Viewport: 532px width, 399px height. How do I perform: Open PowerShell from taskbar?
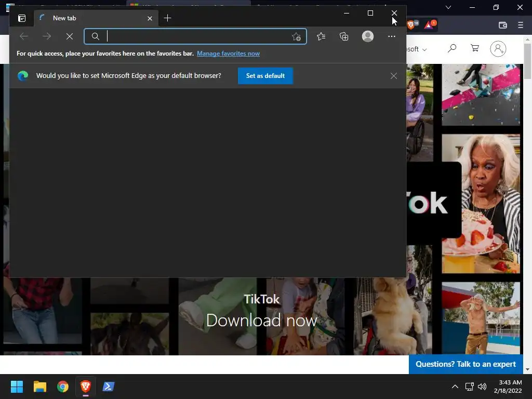(x=109, y=387)
